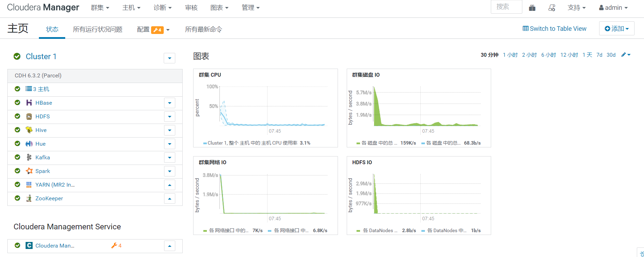The width and height of the screenshot is (644, 257).
Task: Open the Spark actions dropdown
Action: click(170, 171)
